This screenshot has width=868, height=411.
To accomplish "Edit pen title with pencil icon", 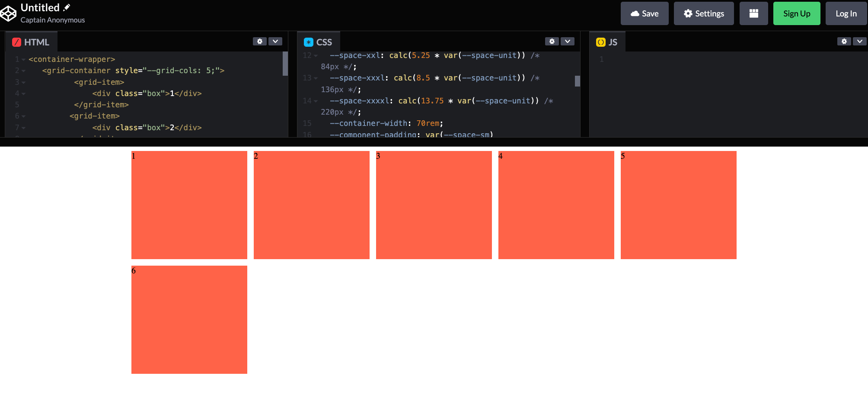I will pyautogui.click(x=67, y=7).
